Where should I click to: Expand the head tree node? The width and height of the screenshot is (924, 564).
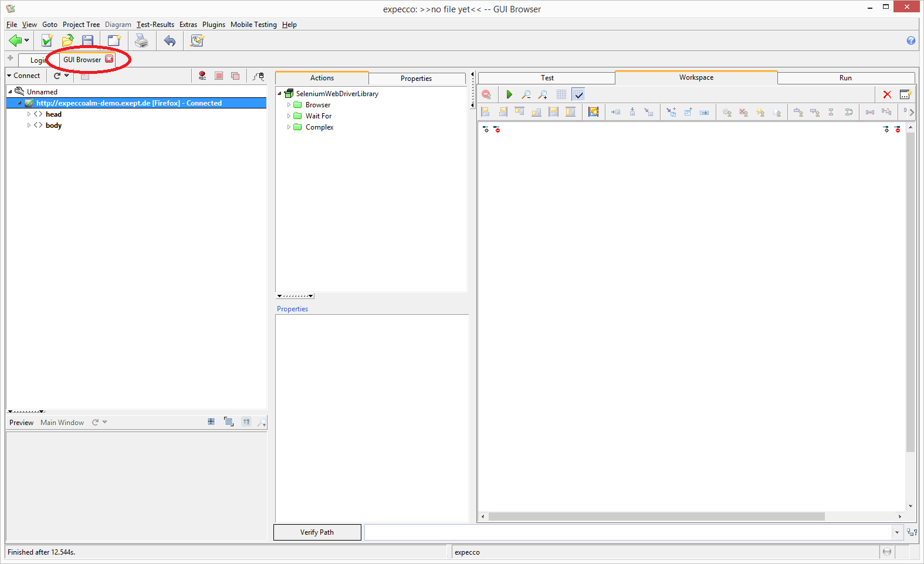[x=29, y=114]
